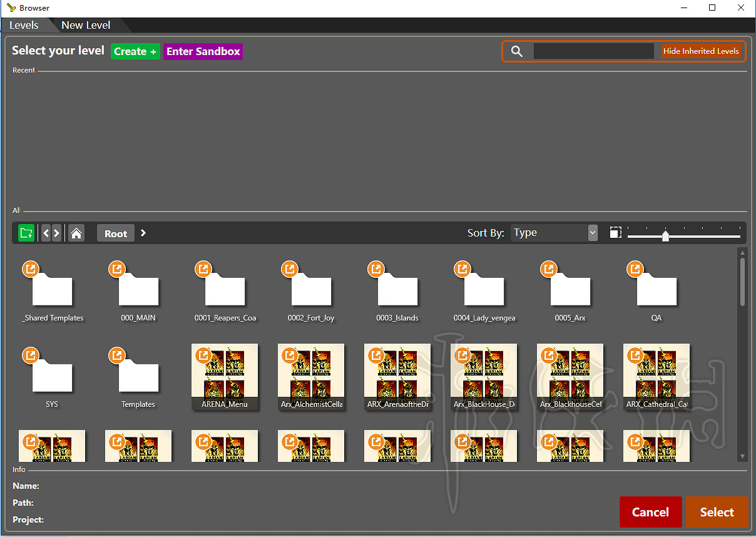Expand the chevron after the Root breadcrumb
Viewport: 756px width, 537px height.
click(x=143, y=233)
